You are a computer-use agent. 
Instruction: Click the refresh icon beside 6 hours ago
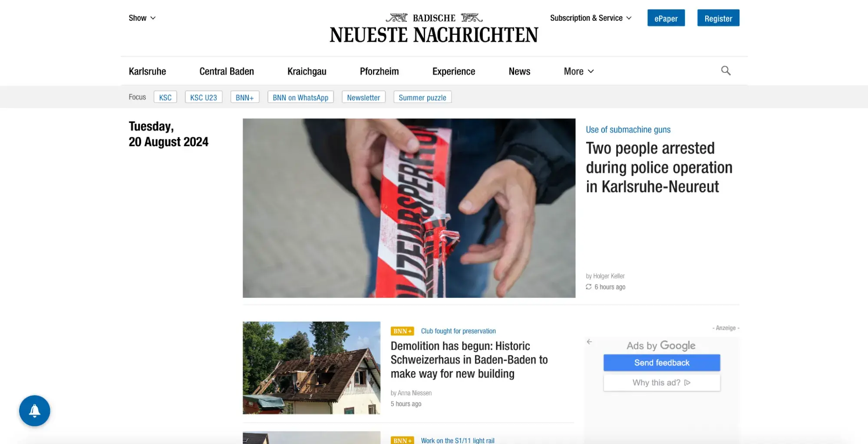588,287
